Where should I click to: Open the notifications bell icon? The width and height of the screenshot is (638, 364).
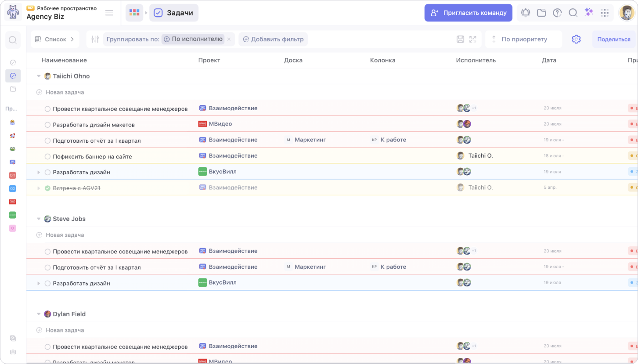[525, 13]
